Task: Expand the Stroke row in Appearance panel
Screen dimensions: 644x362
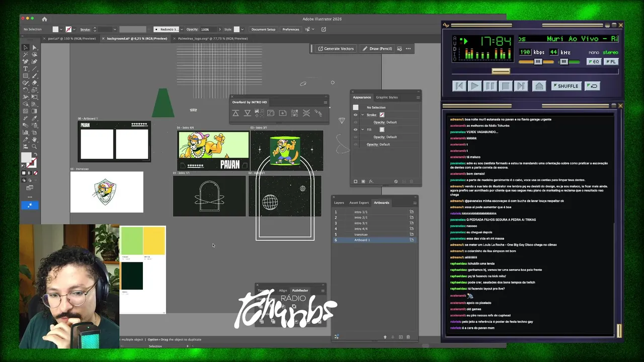Action: point(363,115)
